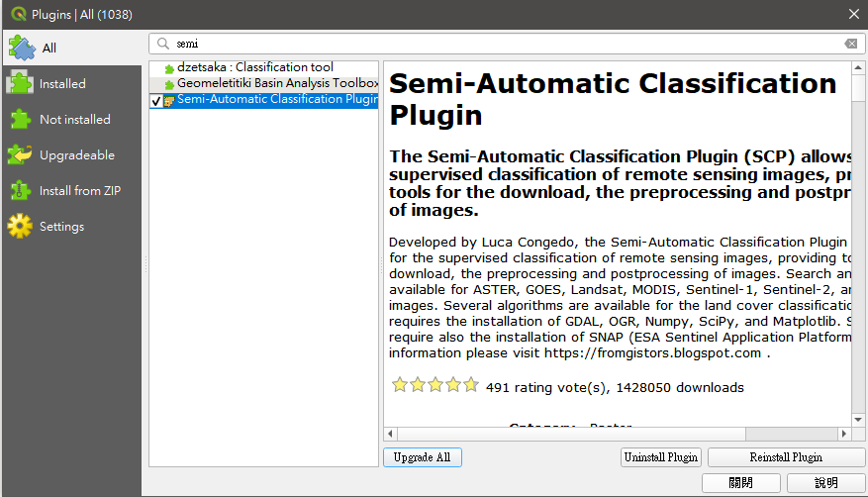Click the All plugins puzzle icon

(x=22, y=48)
